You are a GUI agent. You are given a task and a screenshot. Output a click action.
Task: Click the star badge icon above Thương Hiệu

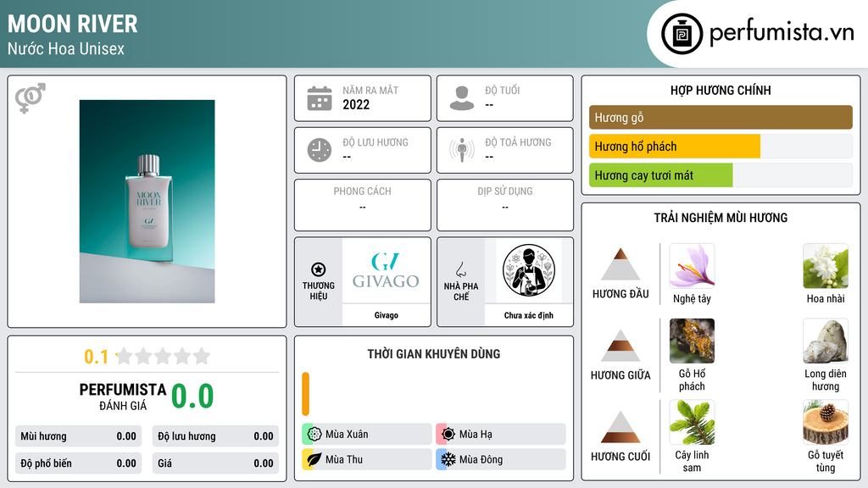319,269
